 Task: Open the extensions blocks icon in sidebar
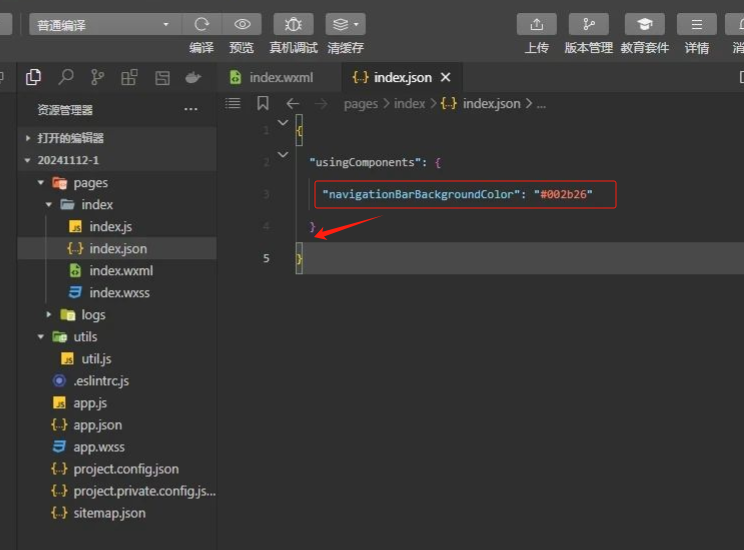(x=129, y=77)
